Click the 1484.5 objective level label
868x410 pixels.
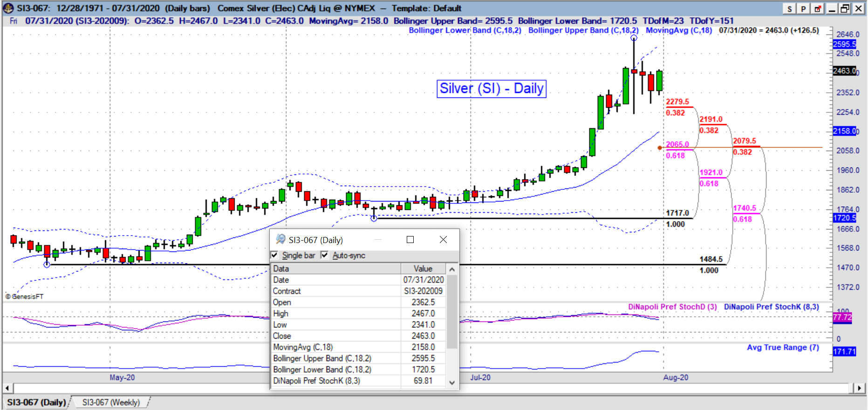pyautogui.click(x=711, y=259)
